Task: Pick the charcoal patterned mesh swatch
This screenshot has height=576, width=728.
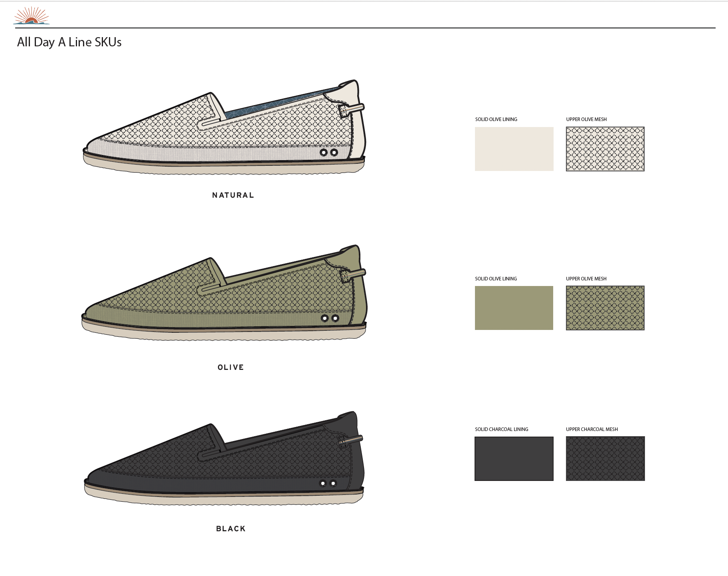Action: (605, 459)
